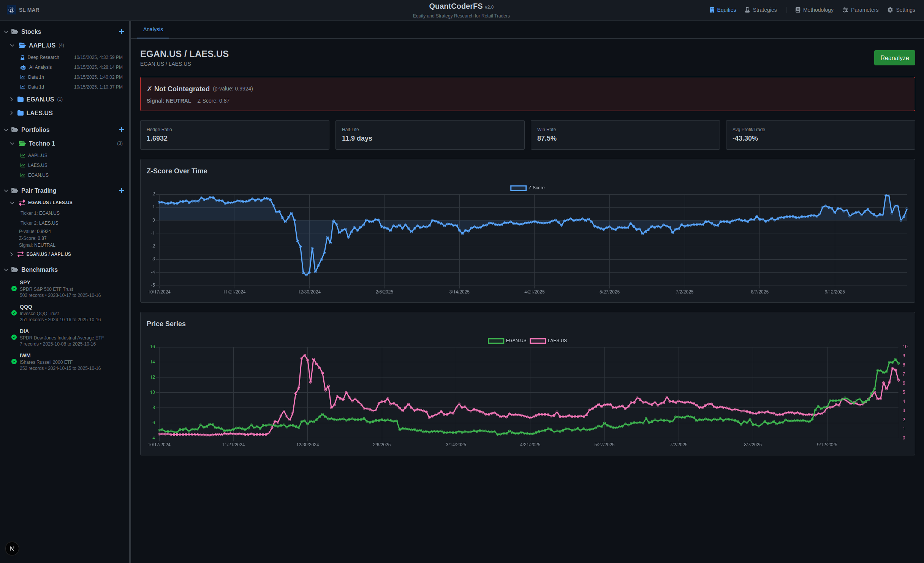This screenshot has height=563, width=924.
Task: Click the plus button next to Pair Trading
Action: click(122, 190)
